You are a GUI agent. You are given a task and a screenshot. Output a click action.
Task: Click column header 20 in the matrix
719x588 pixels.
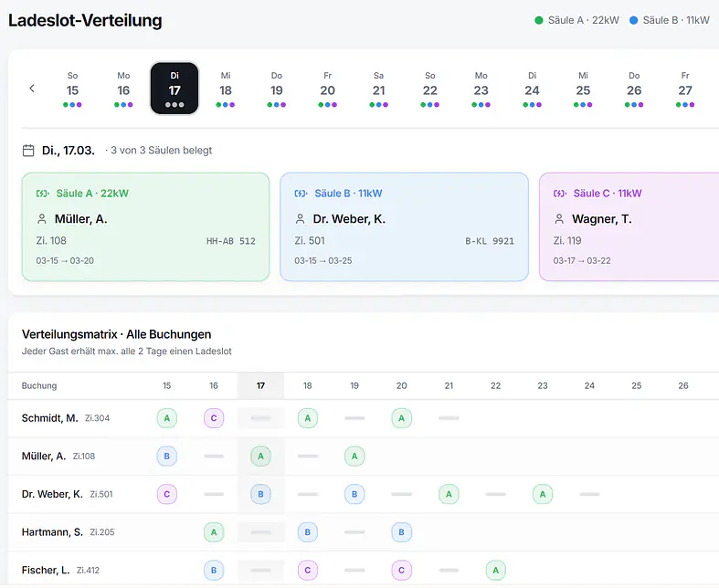[x=402, y=386]
